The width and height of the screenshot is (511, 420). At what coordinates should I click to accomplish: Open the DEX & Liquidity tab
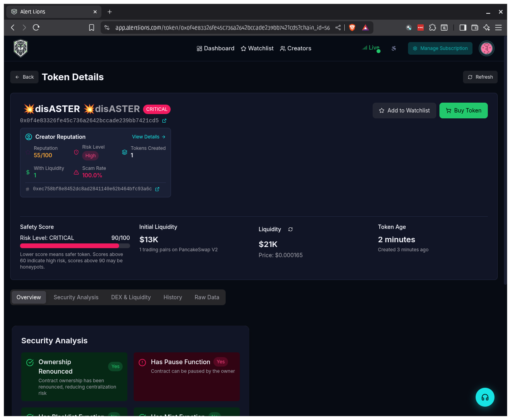point(131,297)
